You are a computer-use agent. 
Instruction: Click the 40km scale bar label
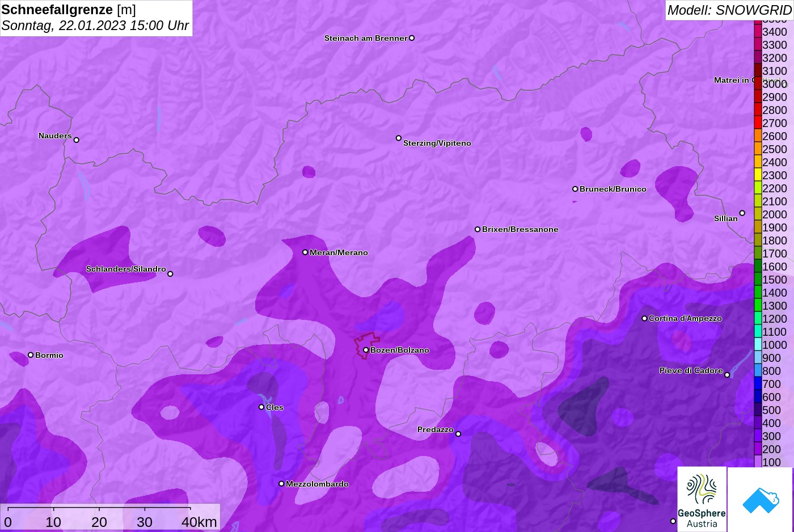pyautogui.click(x=199, y=522)
